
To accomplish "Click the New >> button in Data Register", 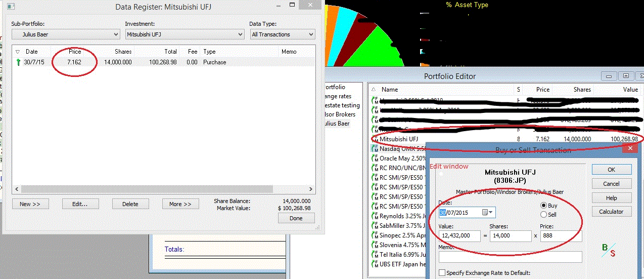I will [30, 204].
